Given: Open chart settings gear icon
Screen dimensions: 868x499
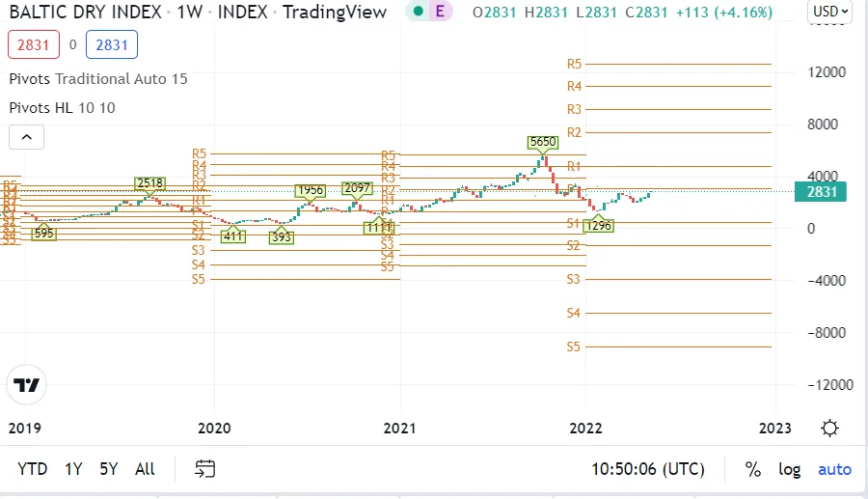Looking at the screenshot, I should [829, 428].
